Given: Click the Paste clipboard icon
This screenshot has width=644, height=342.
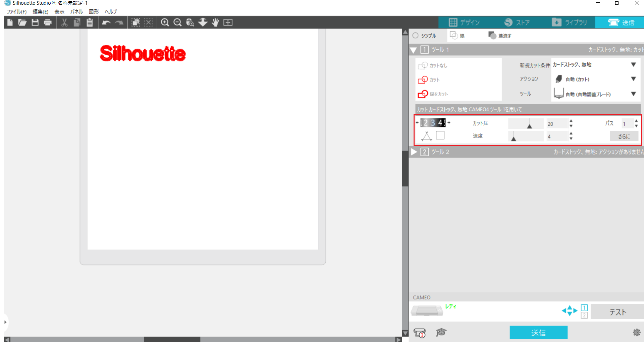Looking at the screenshot, I should point(90,22).
